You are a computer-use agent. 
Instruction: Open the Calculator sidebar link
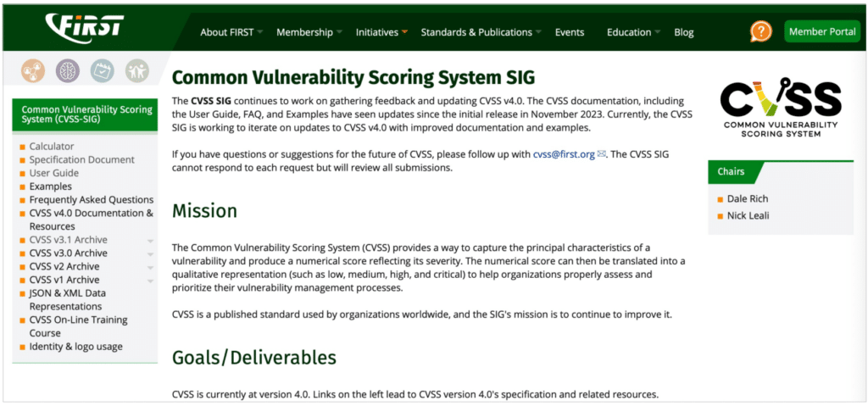(52, 147)
